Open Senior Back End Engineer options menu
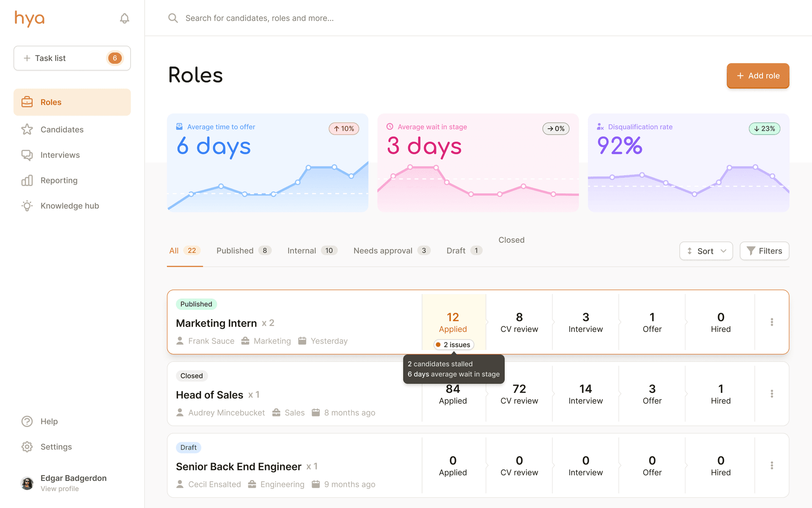Screen dimensions: 812x508 [772, 465]
